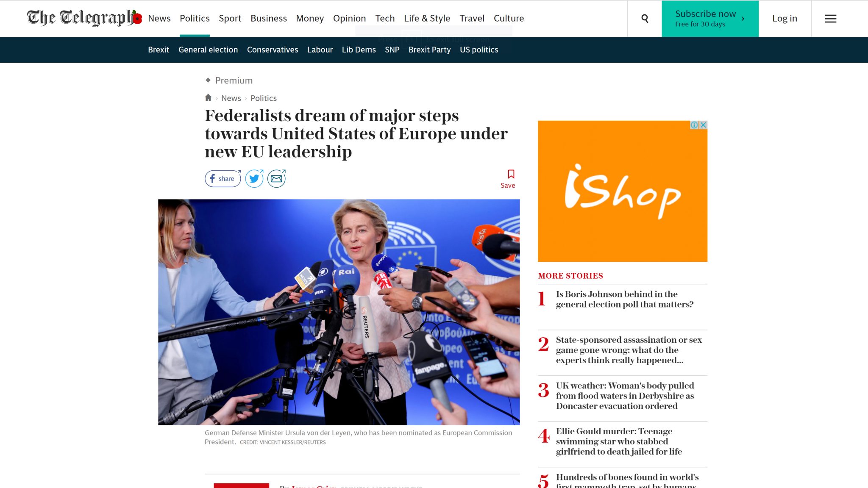Close the iShop ad with X icon

(703, 125)
